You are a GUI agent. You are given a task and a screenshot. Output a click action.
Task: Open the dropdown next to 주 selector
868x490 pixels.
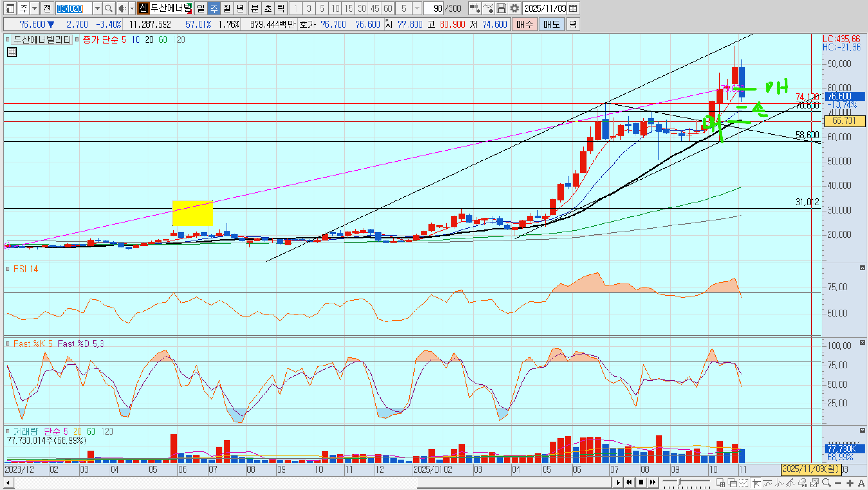tap(35, 8)
